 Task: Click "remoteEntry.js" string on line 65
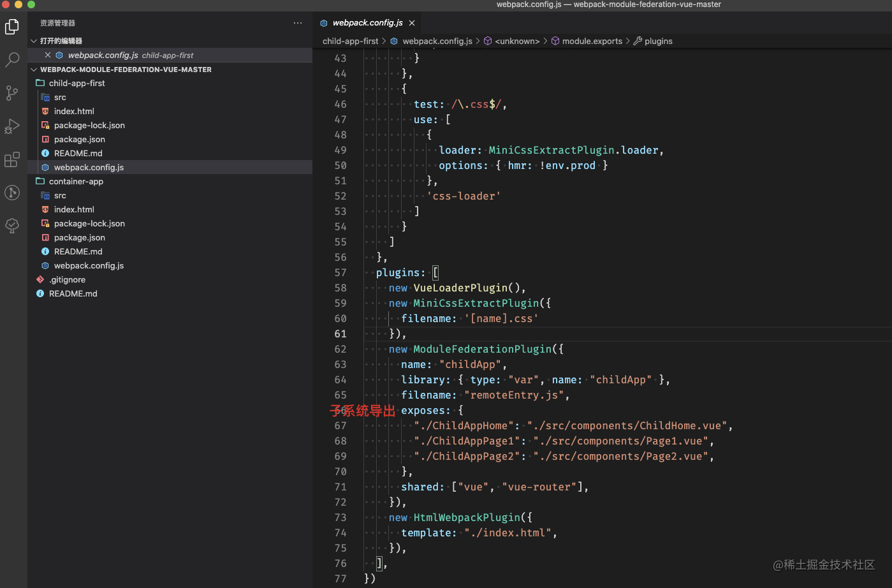[x=514, y=395]
